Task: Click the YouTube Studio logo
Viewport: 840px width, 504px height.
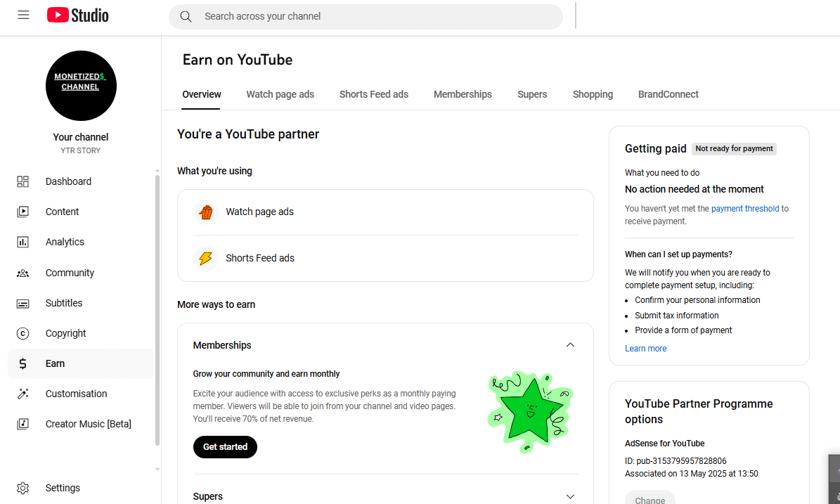Action: coord(78,15)
